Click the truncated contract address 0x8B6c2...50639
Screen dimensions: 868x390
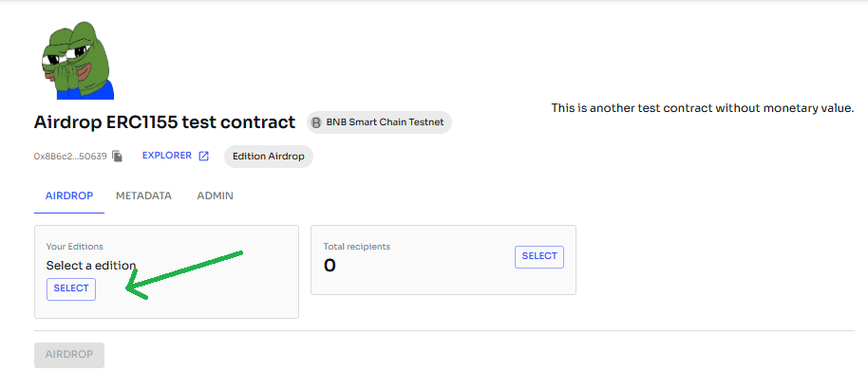[70, 157]
